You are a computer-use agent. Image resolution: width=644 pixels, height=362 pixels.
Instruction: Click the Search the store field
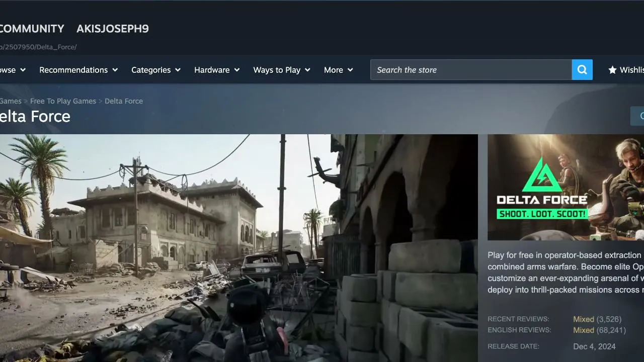pyautogui.click(x=471, y=70)
